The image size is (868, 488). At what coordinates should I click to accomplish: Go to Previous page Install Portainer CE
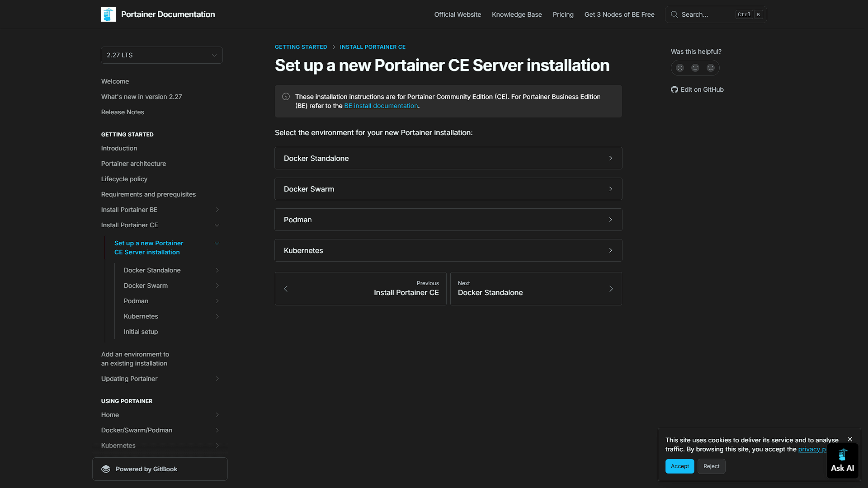(361, 289)
